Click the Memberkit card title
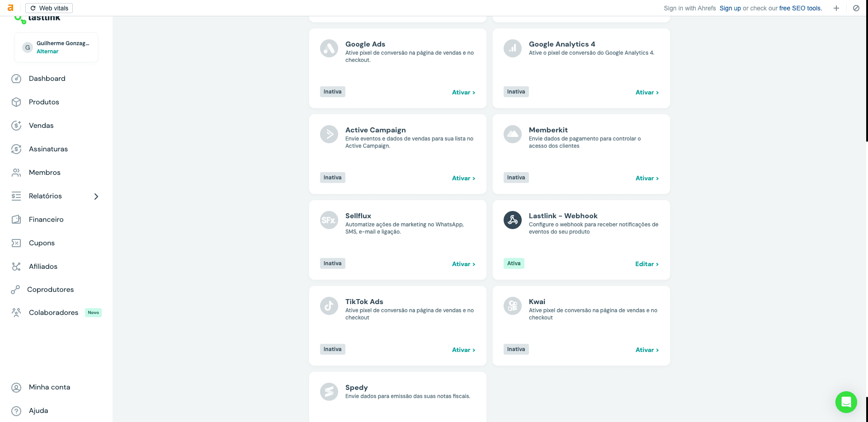868x422 pixels. click(548, 130)
